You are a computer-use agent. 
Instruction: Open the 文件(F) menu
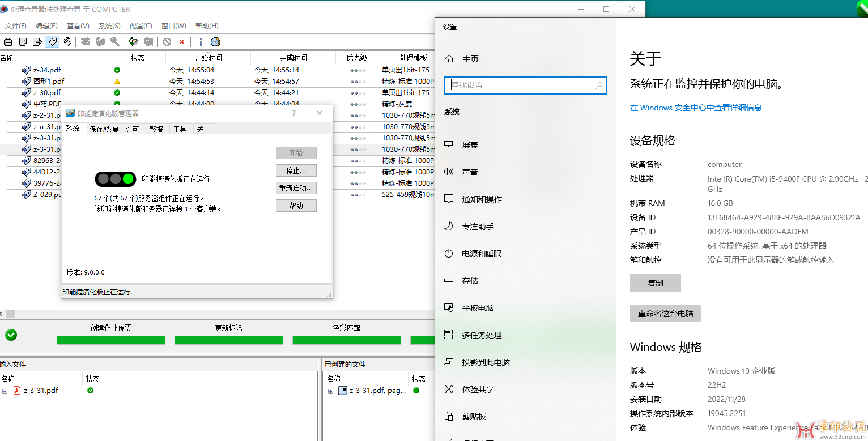[16, 26]
